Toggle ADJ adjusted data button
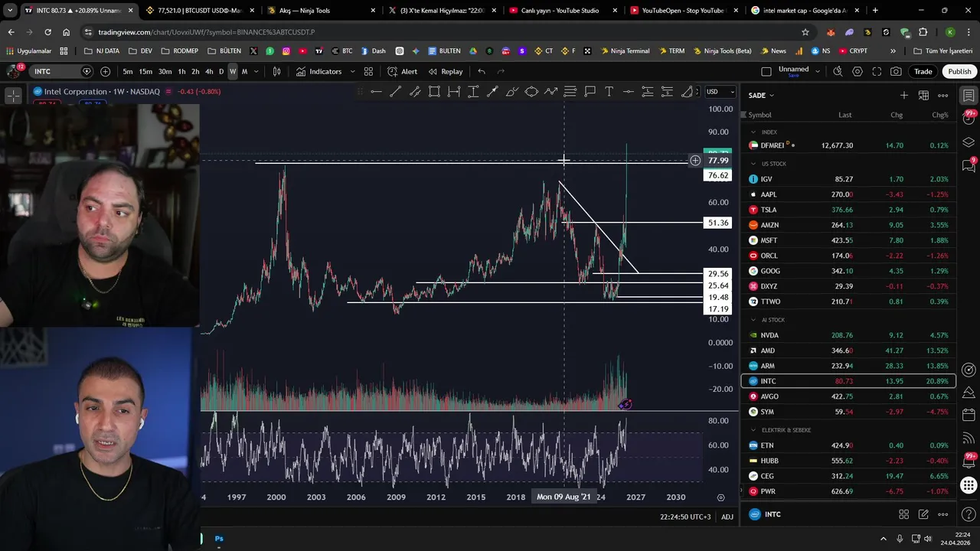This screenshot has width=980, height=551. [x=727, y=517]
